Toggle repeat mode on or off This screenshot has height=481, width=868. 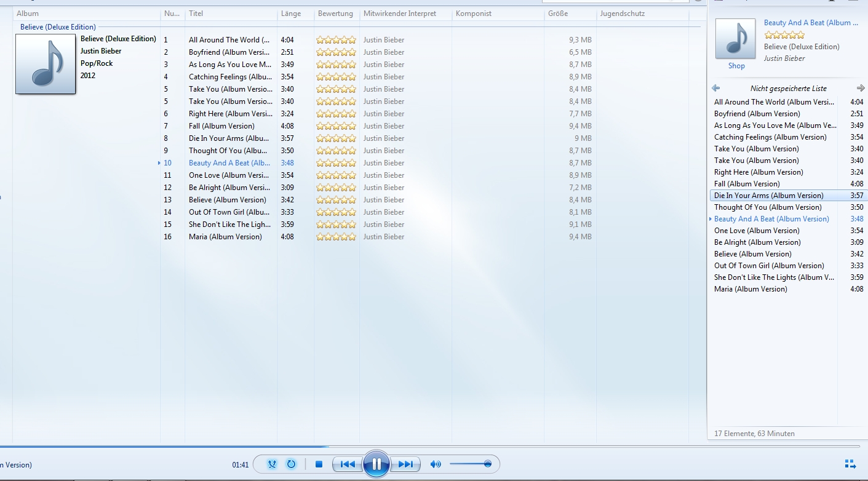[x=291, y=464]
